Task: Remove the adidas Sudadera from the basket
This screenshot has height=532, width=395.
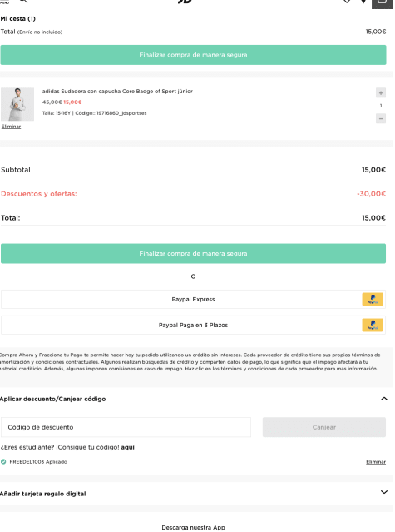Action: point(11,127)
